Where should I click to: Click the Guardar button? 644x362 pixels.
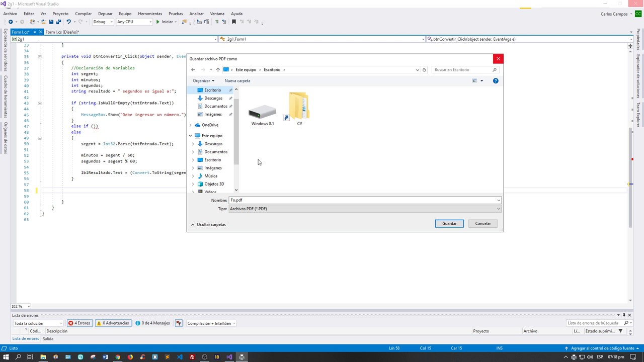[449, 223]
